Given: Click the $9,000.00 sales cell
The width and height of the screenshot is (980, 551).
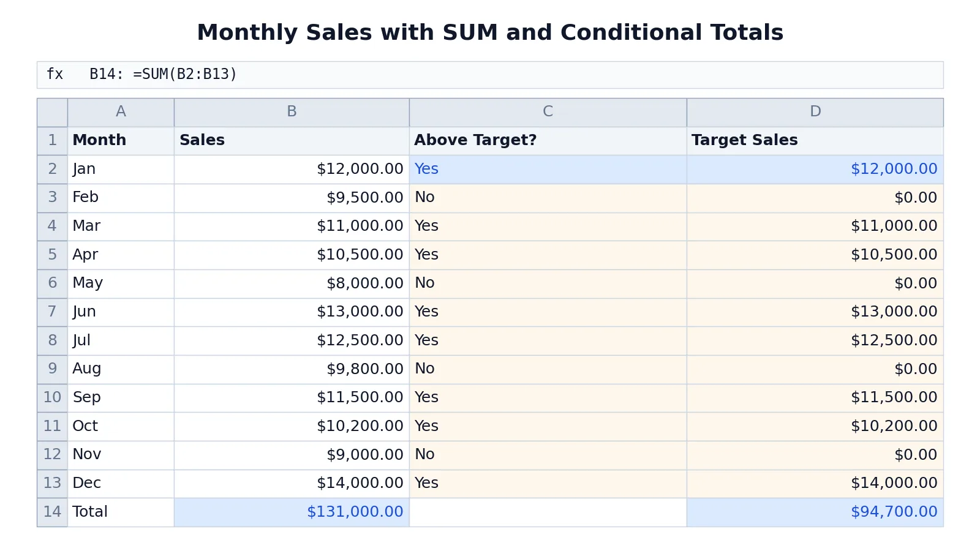Looking at the screenshot, I should (x=292, y=455).
